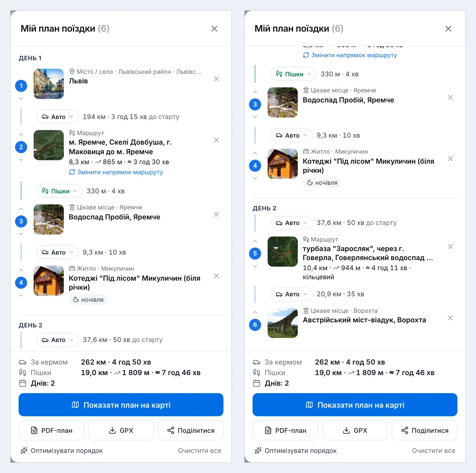Right panel: open Авто dropdown beside 37,6 км
Image resolution: width=476 pixels, height=473 pixels.
click(x=292, y=223)
